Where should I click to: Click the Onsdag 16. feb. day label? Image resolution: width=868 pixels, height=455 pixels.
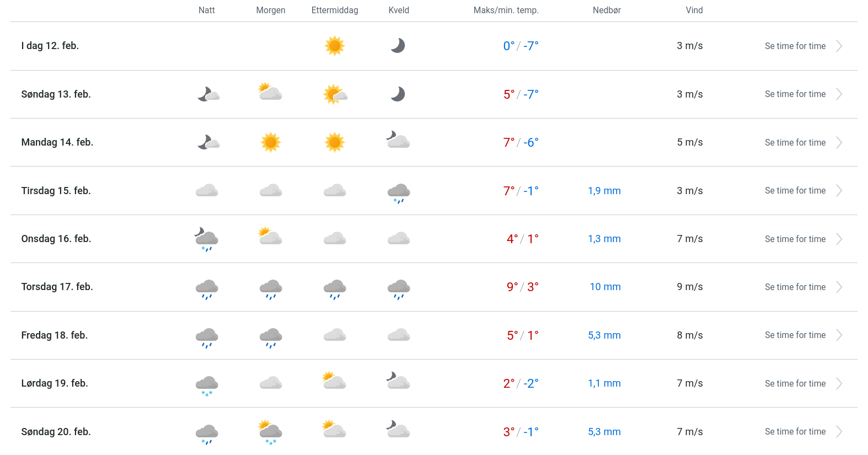(56, 239)
